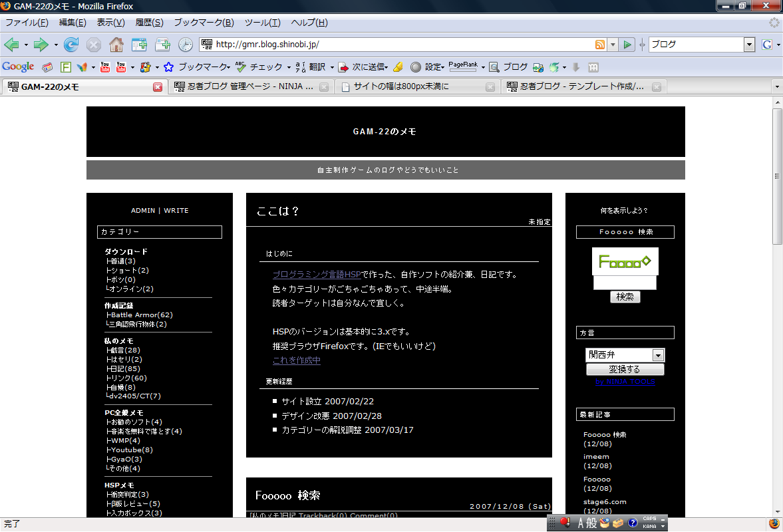
Task: Open the Back button history dropdown arrow
Action: tap(26, 45)
